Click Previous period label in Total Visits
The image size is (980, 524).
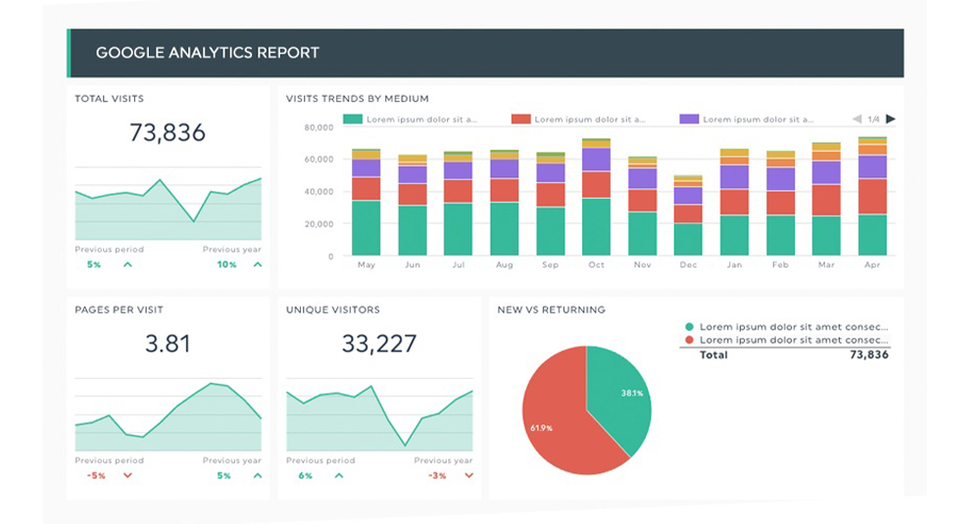point(110,249)
